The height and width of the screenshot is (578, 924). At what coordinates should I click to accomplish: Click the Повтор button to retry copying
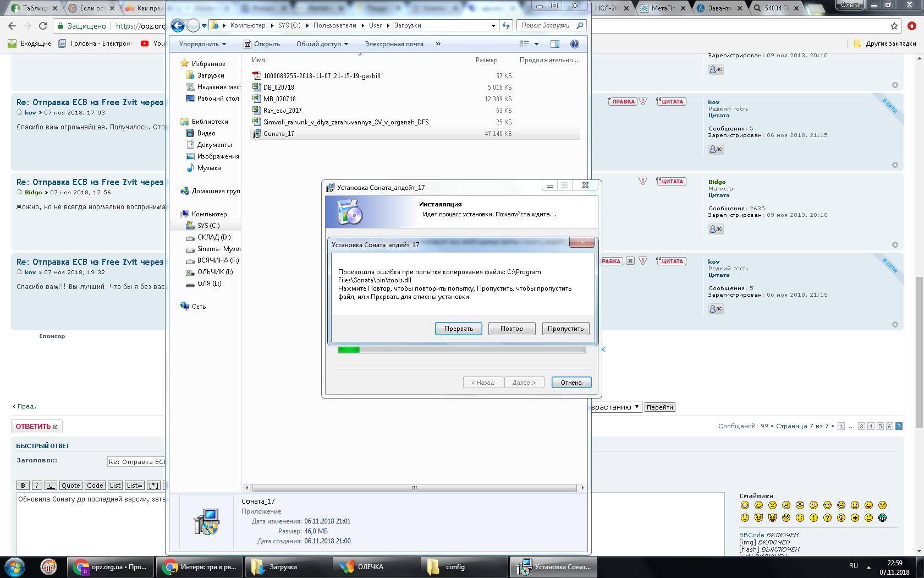pos(512,329)
